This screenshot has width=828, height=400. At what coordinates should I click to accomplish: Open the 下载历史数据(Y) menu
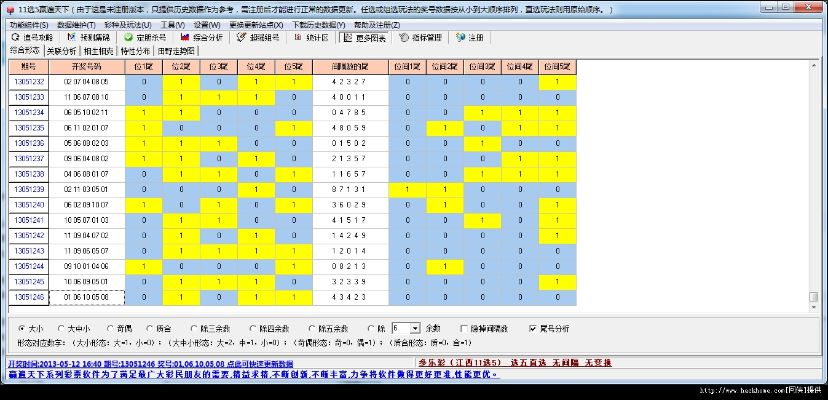318,25
